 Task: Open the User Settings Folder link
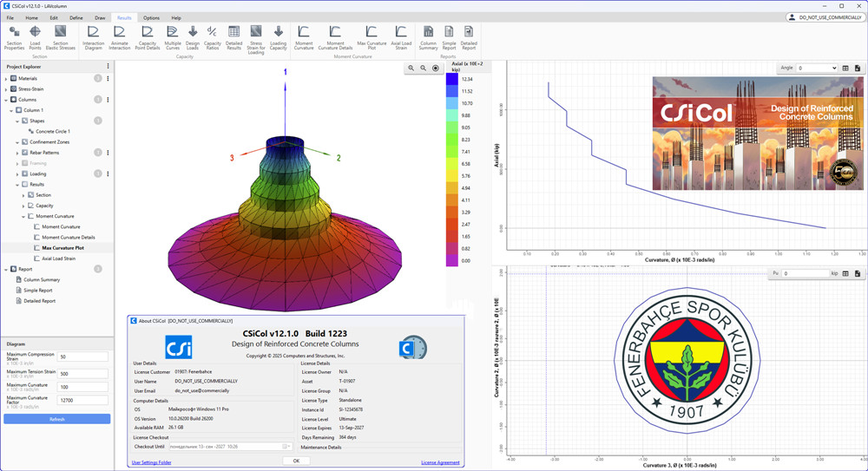[x=151, y=462]
